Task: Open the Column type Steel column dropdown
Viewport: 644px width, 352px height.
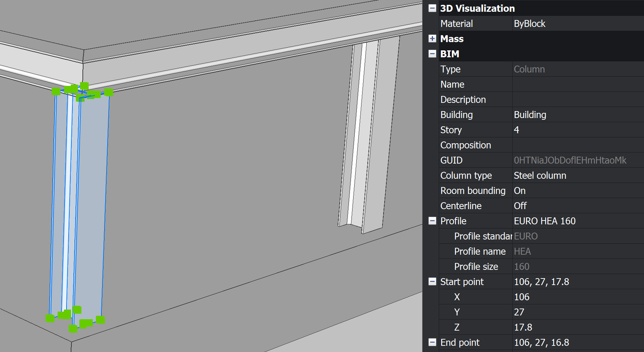Action: tap(577, 175)
